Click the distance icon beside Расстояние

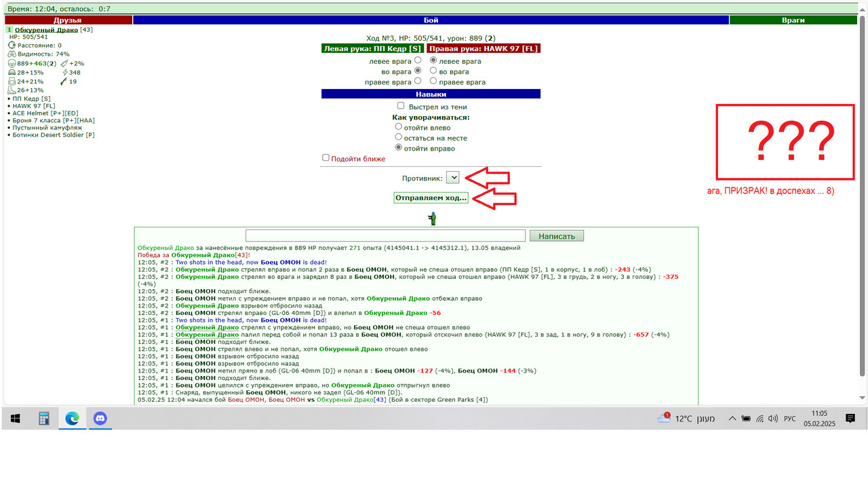point(12,45)
